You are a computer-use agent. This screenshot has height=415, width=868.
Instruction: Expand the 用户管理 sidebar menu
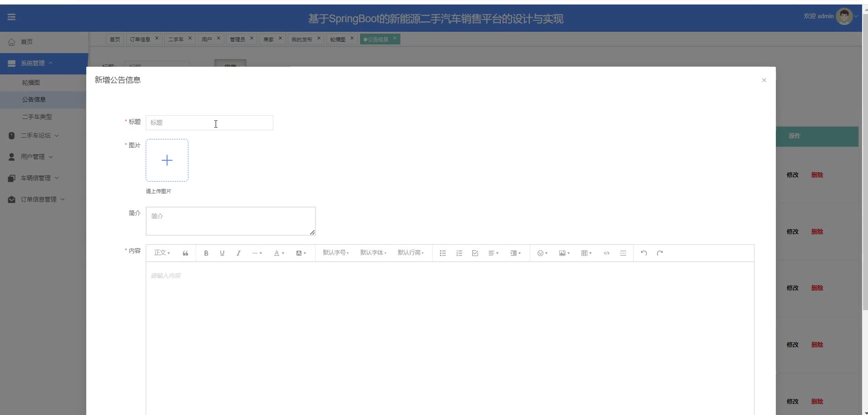(44, 157)
